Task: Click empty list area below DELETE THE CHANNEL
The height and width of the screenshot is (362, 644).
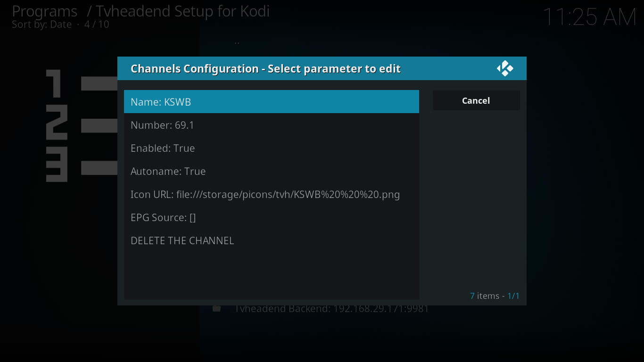Action: pos(271,276)
